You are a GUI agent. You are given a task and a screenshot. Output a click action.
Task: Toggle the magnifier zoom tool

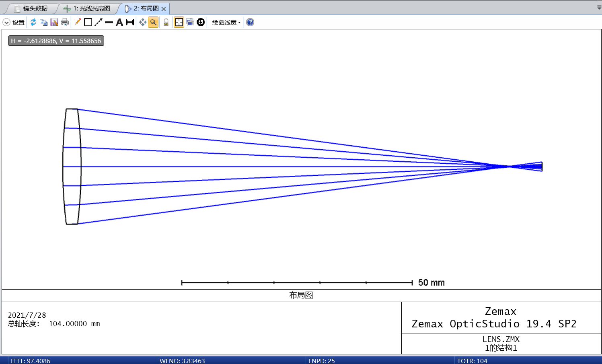click(153, 22)
